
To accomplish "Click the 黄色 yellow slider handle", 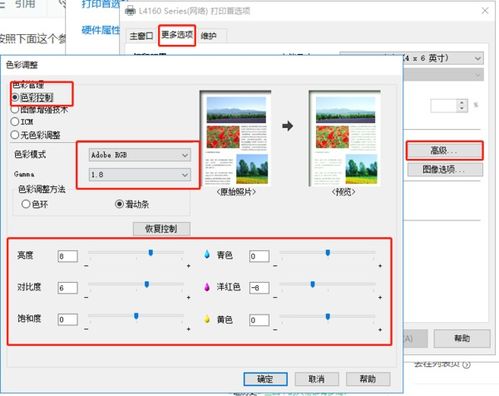I will [328, 316].
